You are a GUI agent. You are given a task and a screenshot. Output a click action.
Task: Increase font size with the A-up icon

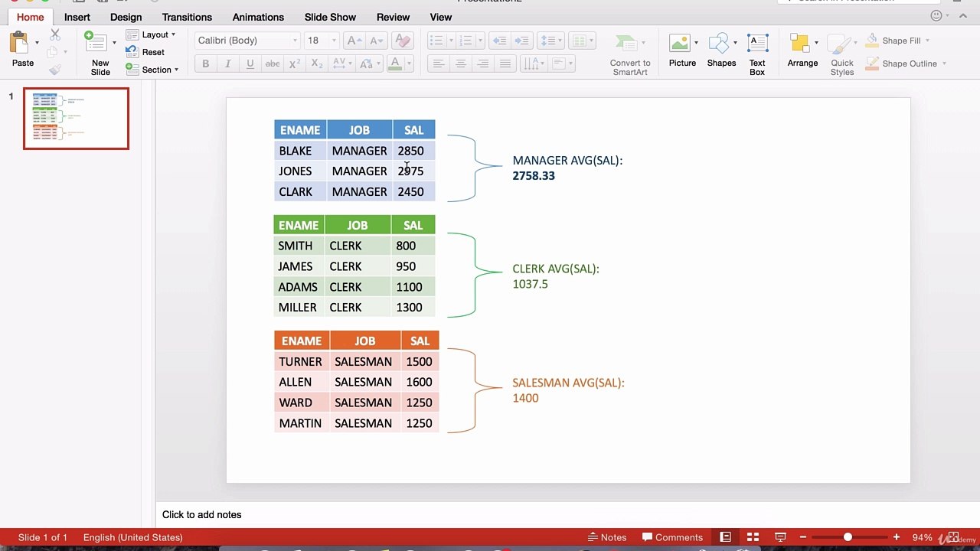[x=354, y=41]
